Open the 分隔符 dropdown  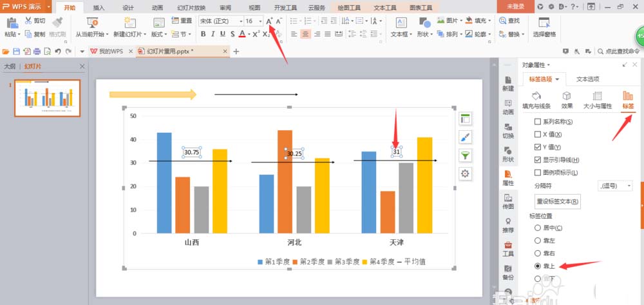point(615,186)
